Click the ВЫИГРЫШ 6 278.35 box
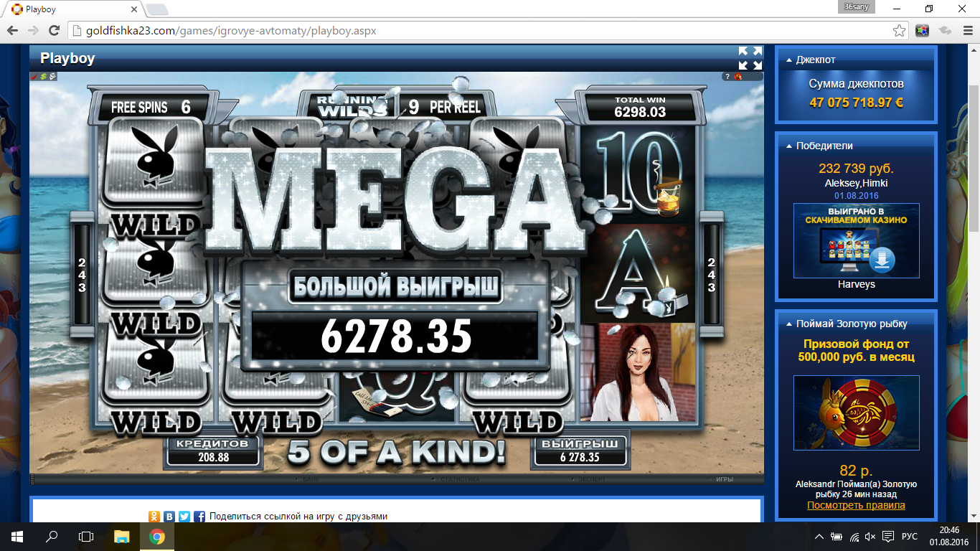 coord(580,450)
